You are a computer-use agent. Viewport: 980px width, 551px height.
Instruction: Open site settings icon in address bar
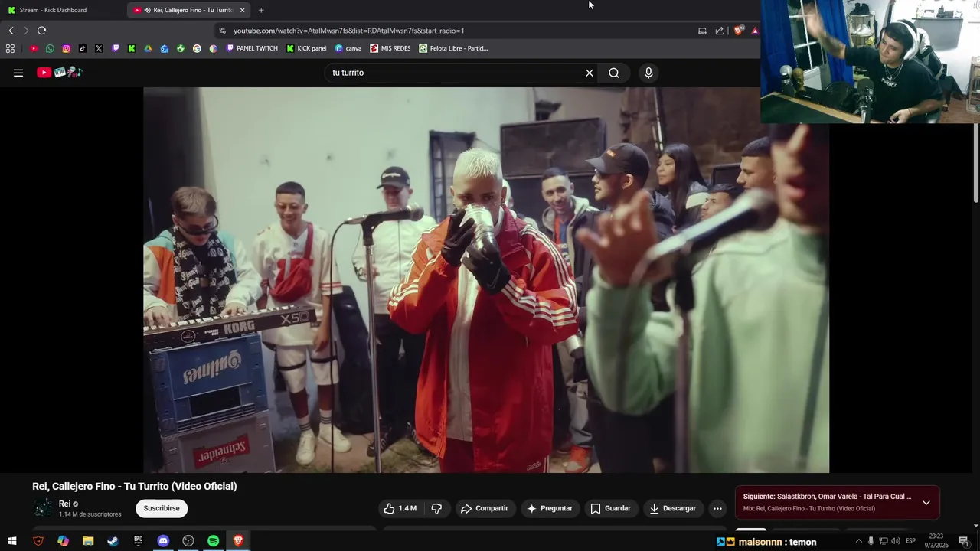[x=222, y=31]
